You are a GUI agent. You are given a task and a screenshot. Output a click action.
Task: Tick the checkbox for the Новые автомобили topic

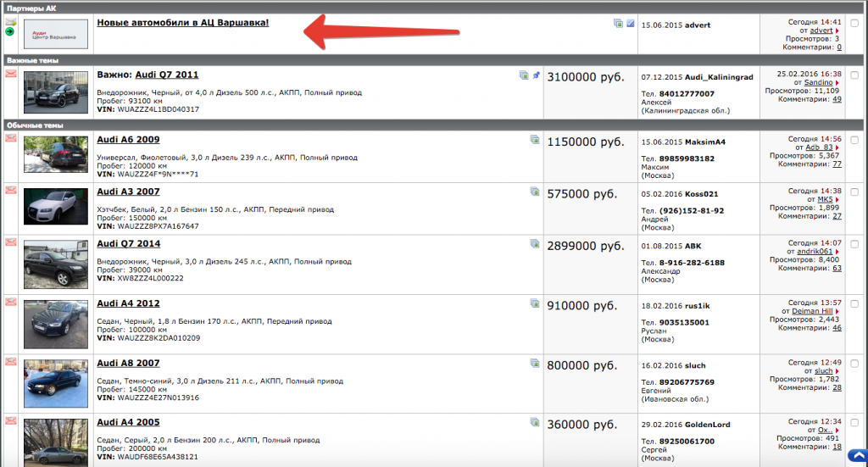[x=854, y=23]
